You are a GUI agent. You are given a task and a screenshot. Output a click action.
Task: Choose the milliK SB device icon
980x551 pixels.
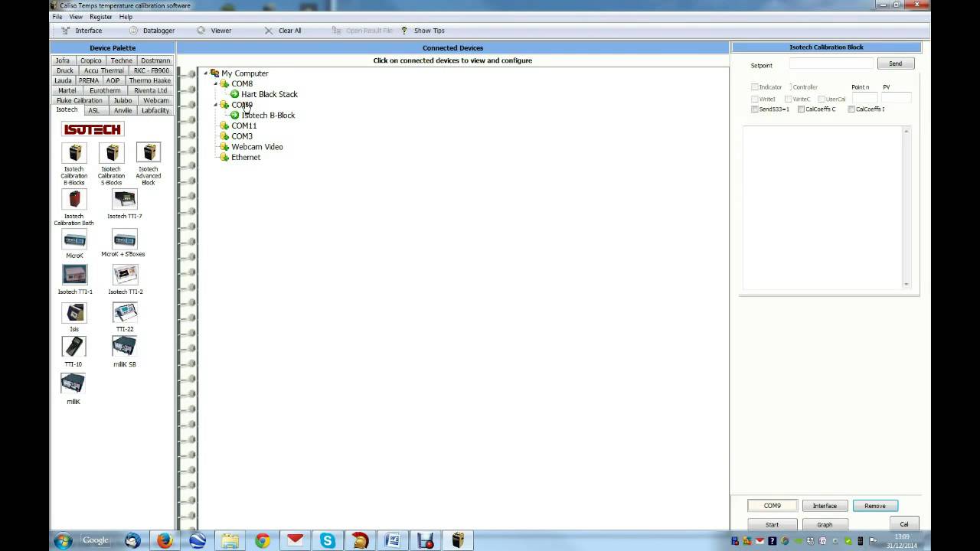tap(124, 347)
